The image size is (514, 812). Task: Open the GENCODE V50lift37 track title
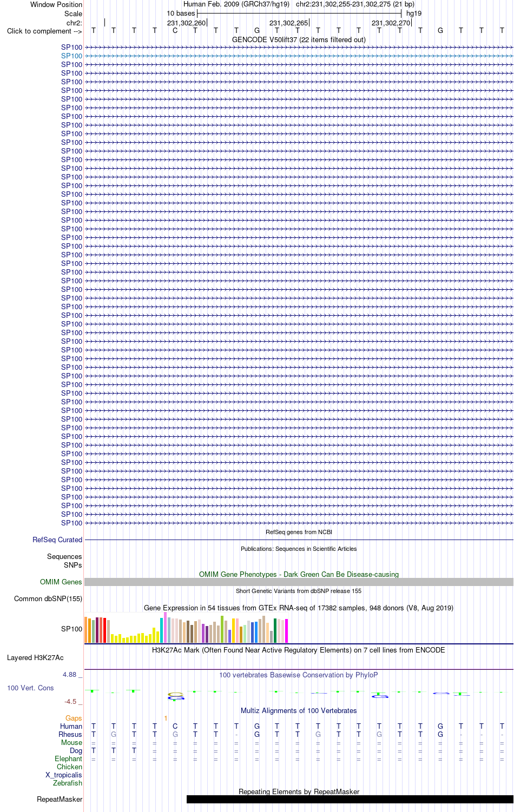pos(299,39)
